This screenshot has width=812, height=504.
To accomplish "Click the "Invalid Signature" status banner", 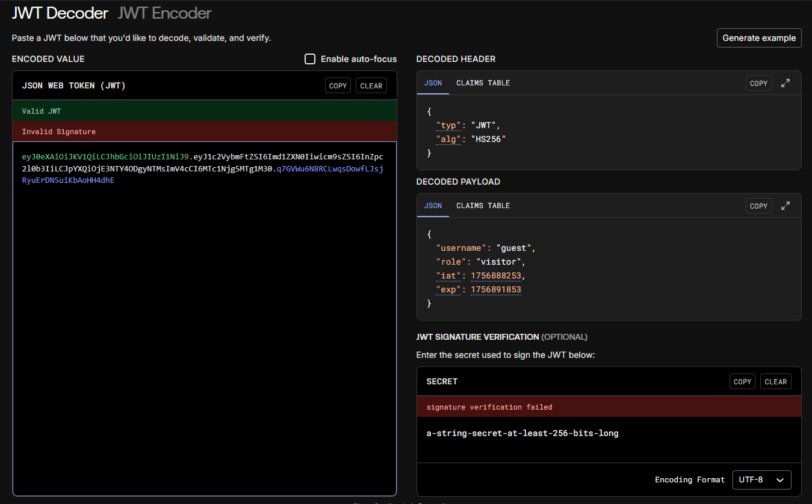I will (x=204, y=132).
